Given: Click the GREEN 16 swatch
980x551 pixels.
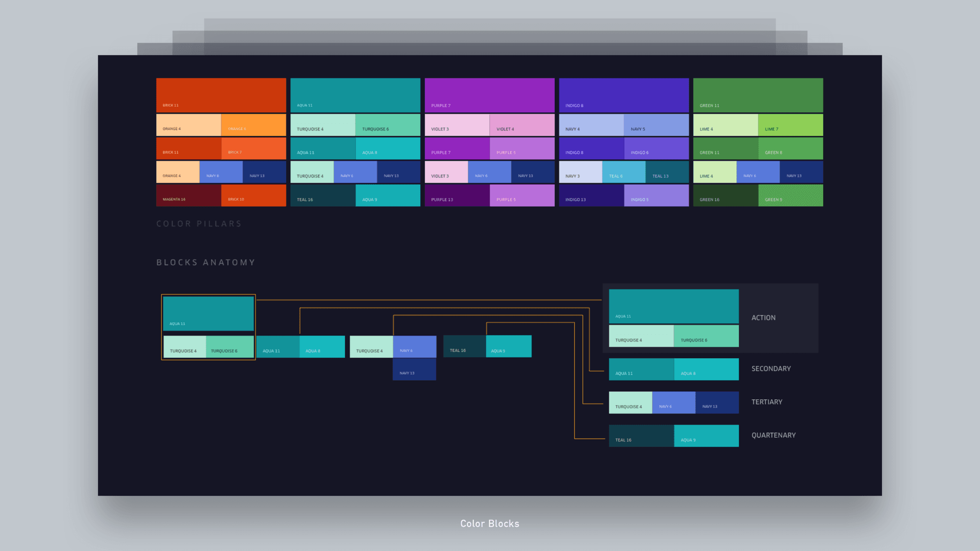Looking at the screenshot, I should click(726, 196).
